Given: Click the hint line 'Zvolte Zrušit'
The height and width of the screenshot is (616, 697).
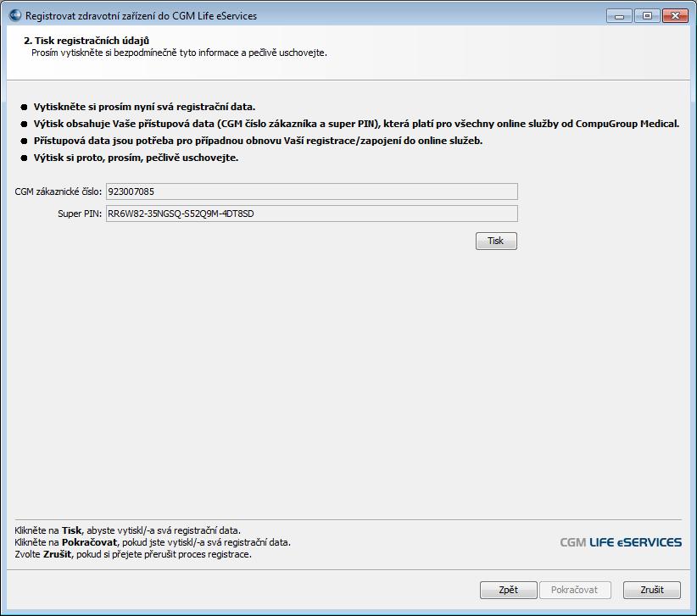Looking at the screenshot, I should (133, 554).
